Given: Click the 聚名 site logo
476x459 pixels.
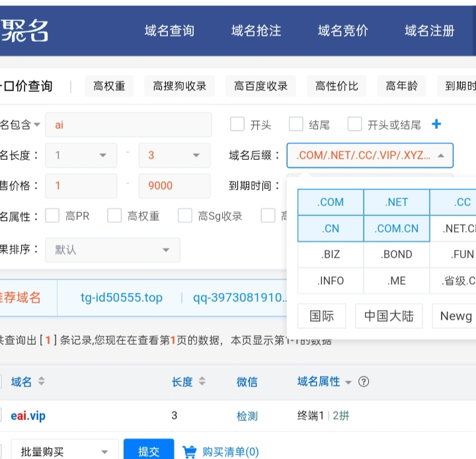Looking at the screenshot, I should click(x=24, y=30).
